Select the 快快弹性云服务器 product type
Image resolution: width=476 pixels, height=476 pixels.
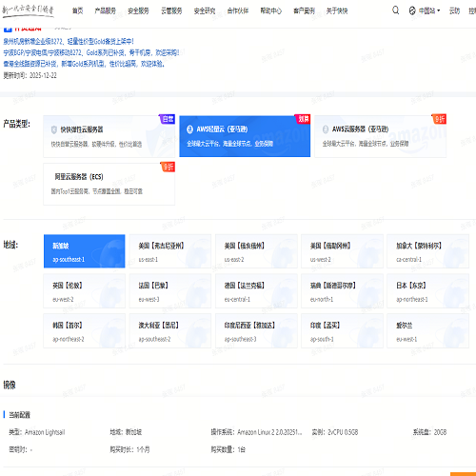(109, 136)
